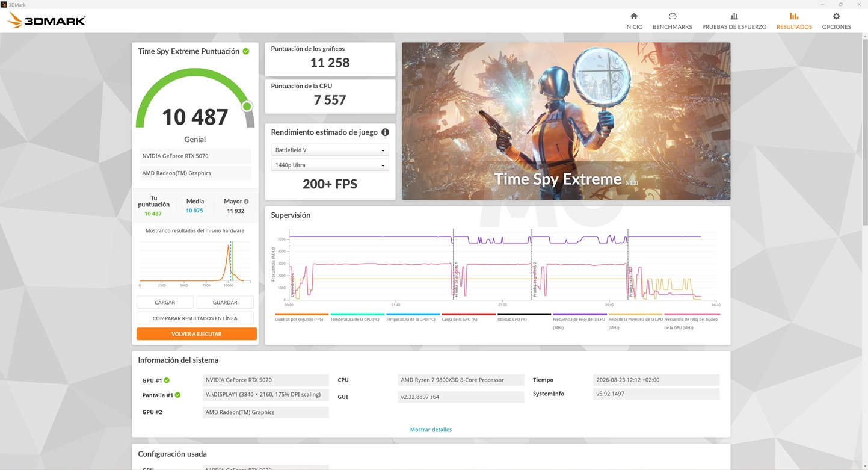868x470 pixels.
Task: Click the Time Spy Extreme preview image
Action: click(566, 121)
